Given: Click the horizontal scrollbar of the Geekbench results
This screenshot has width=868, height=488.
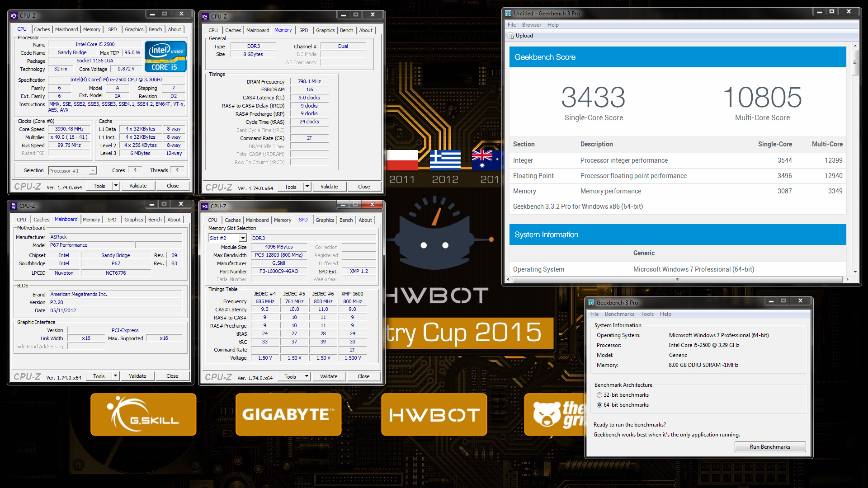Looking at the screenshot, I should click(677, 279).
